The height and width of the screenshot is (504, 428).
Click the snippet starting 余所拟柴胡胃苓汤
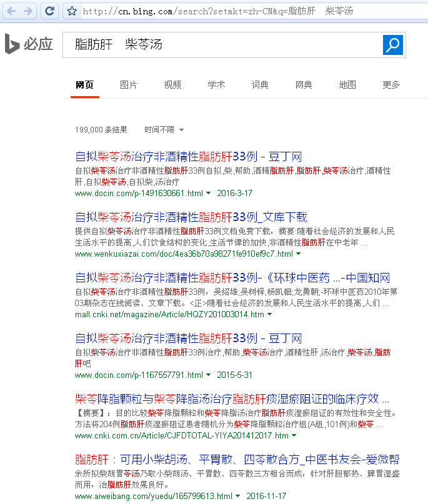point(237,479)
